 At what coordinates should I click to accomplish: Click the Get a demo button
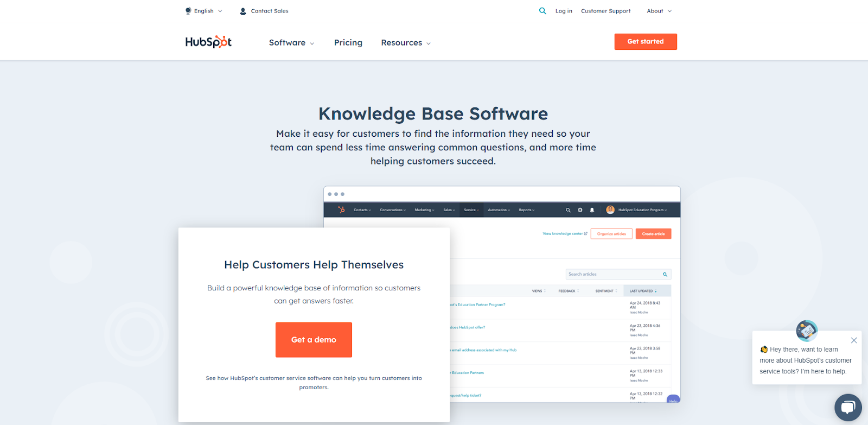(x=314, y=340)
